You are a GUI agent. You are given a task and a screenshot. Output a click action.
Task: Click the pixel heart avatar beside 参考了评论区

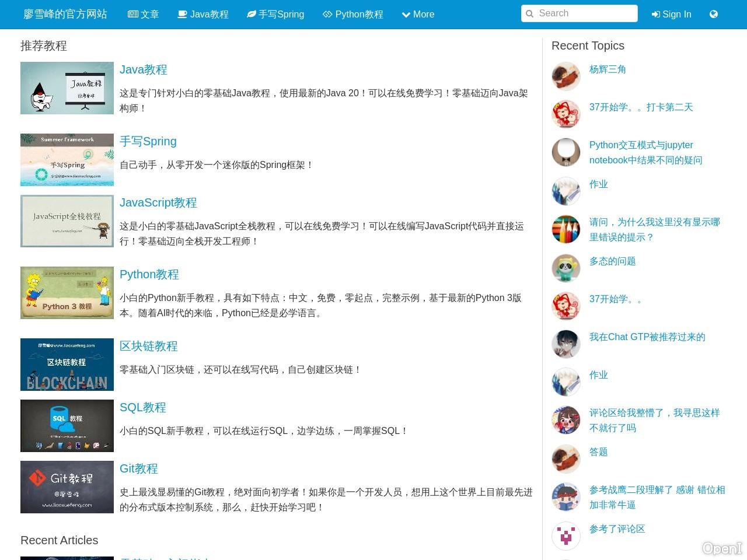[566, 536]
